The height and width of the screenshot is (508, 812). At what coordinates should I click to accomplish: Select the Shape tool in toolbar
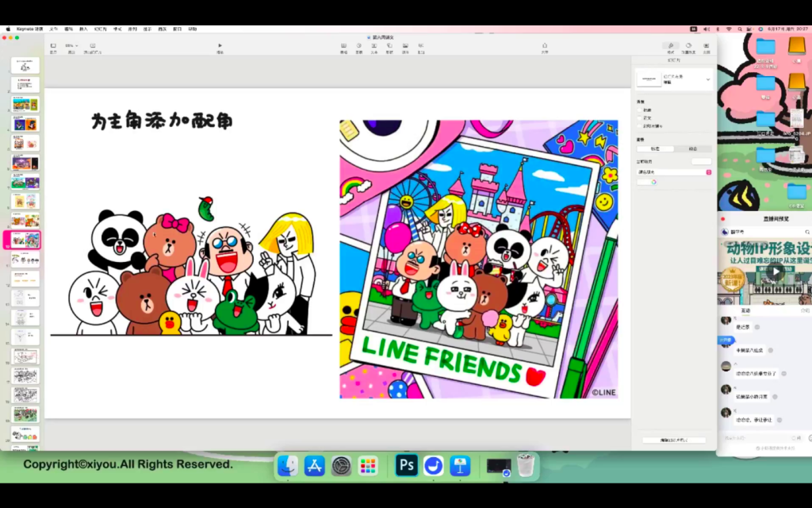[389, 46]
